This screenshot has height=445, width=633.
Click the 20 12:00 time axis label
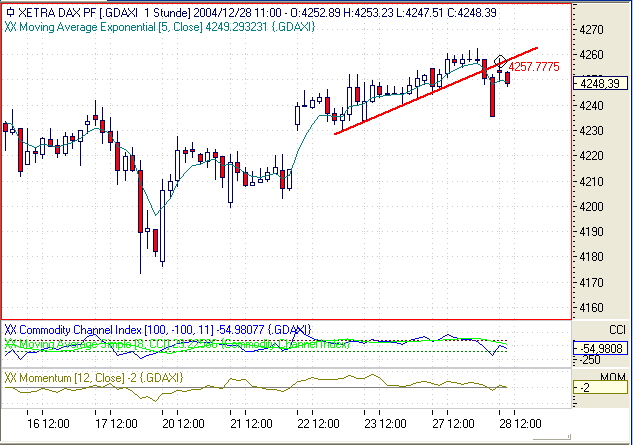click(183, 424)
